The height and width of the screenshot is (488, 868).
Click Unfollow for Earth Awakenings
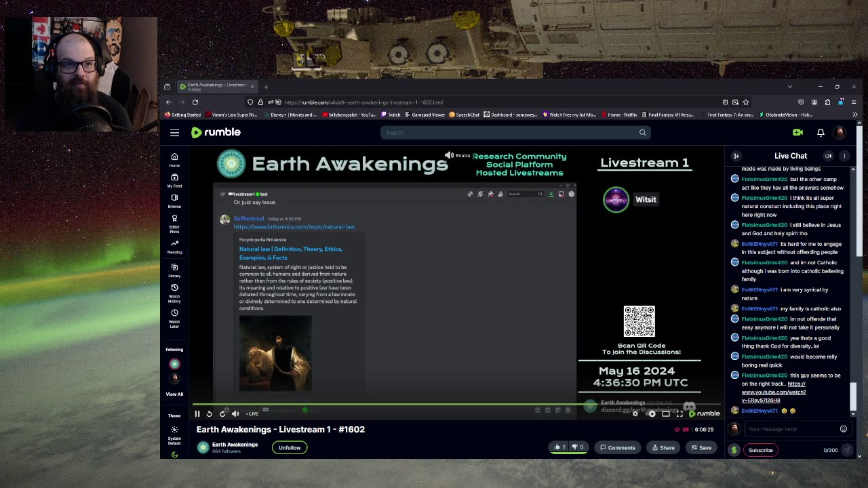(x=290, y=447)
